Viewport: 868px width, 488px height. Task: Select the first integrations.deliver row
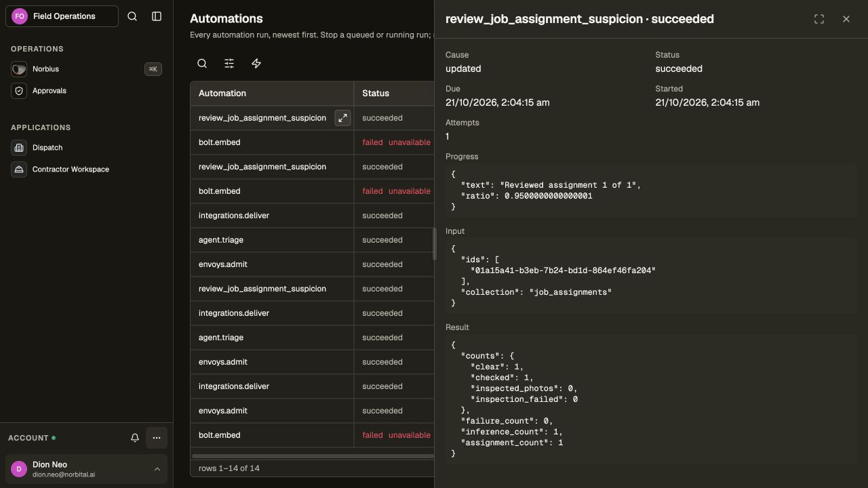click(x=312, y=216)
